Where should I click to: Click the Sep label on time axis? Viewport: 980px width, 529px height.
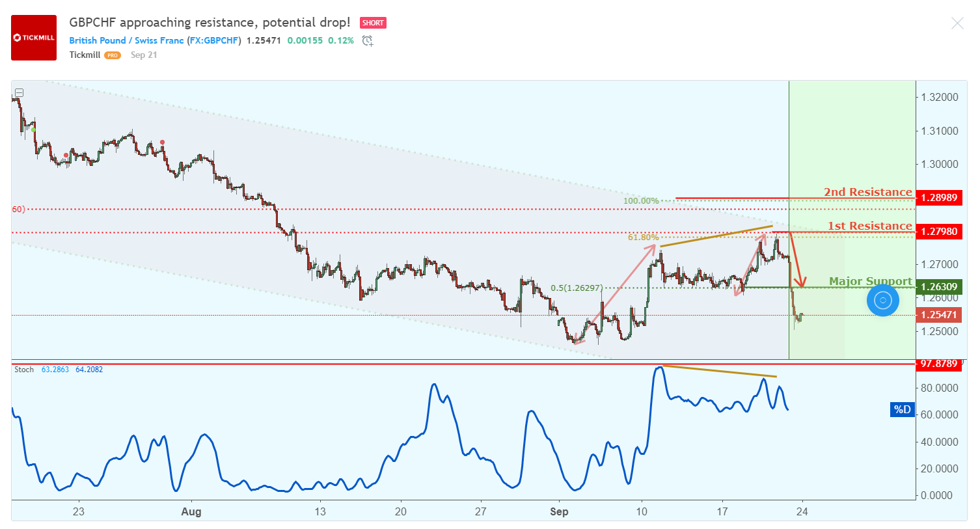click(x=559, y=511)
